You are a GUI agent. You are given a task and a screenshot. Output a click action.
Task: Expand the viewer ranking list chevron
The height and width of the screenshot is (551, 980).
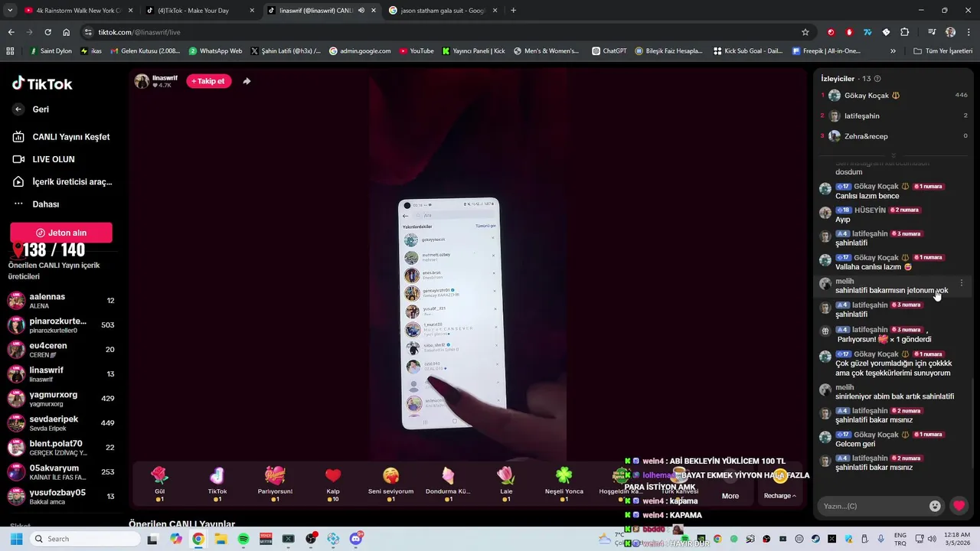click(893, 155)
